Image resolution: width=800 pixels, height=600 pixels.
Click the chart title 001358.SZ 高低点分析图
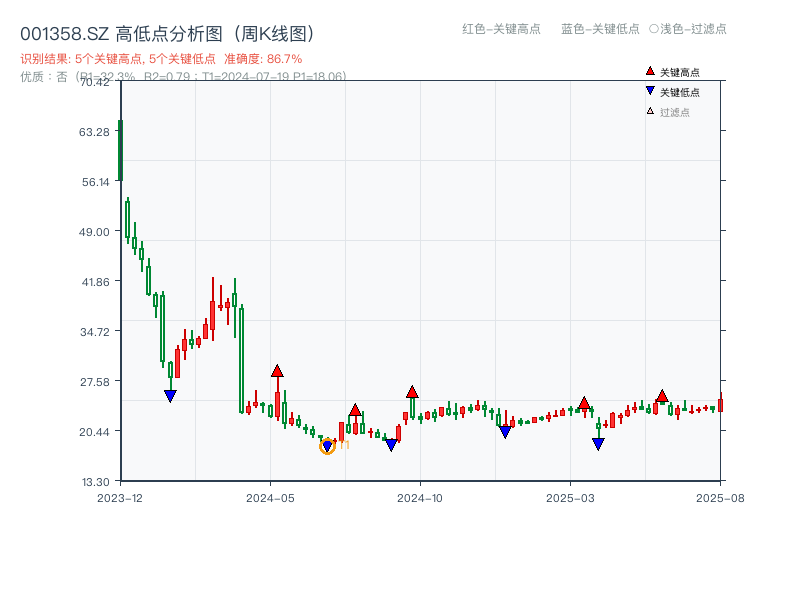pos(168,34)
